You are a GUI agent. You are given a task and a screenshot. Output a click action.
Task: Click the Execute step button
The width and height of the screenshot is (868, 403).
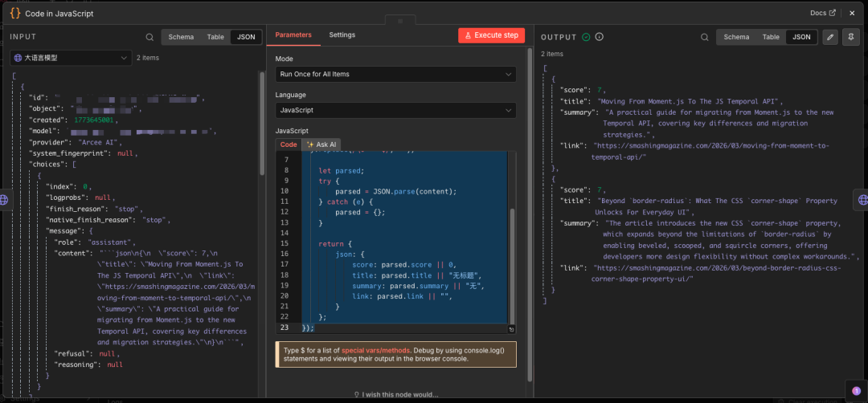491,35
